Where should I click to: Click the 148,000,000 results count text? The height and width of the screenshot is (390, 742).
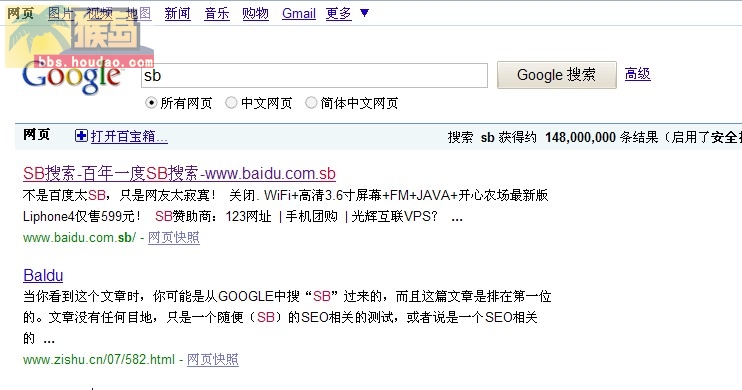tap(580, 137)
